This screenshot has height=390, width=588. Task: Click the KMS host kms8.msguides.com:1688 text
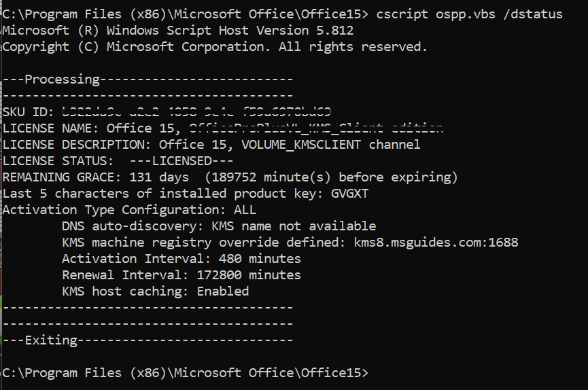pyautogui.click(x=436, y=243)
